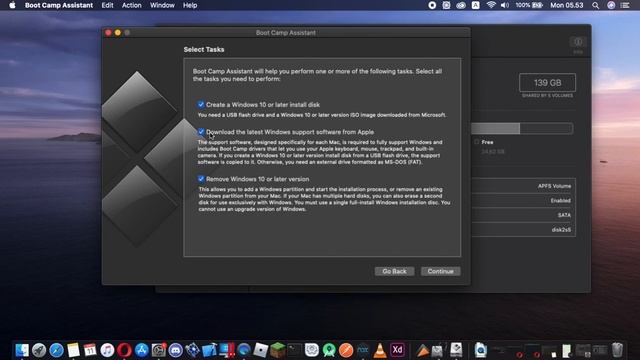Click the Free legend checkbox in background window
Screen dimensions: 640x360
tap(476, 142)
